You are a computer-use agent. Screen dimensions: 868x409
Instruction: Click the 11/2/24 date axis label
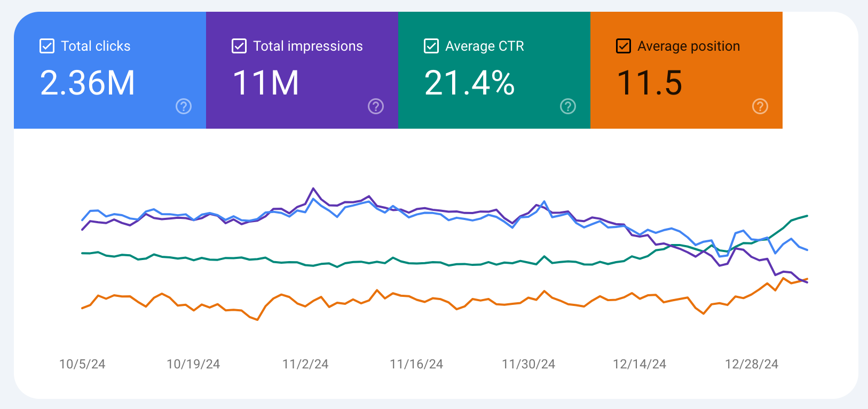click(x=305, y=364)
